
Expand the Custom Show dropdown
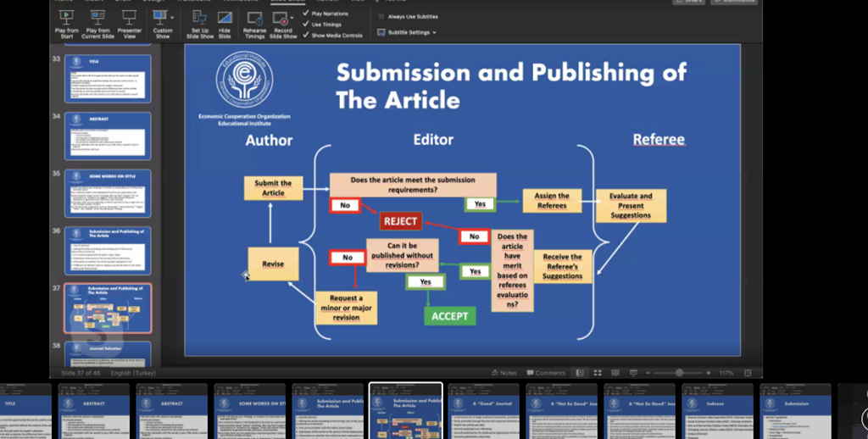point(172,18)
